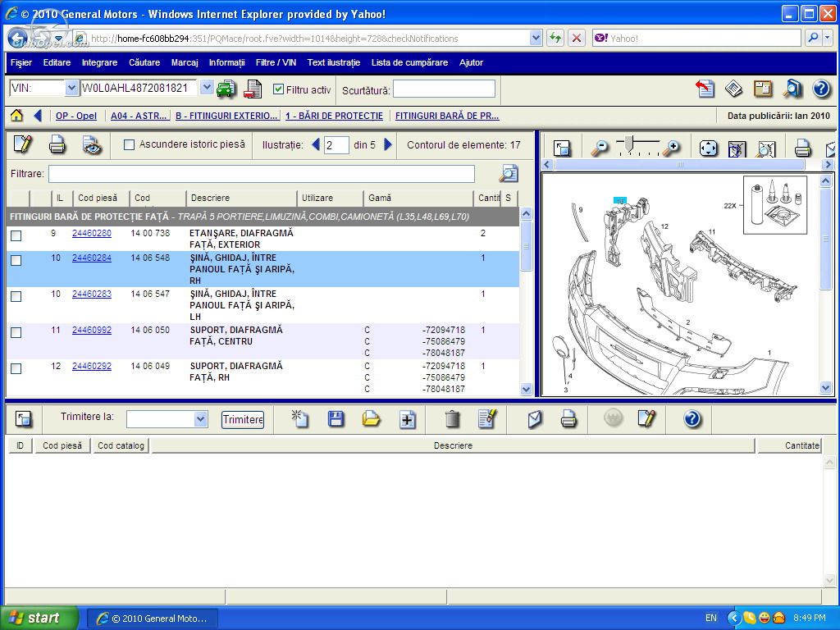This screenshot has height=630, width=840.
Task: Click the Scurtătură input field
Action: tap(444, 89)
